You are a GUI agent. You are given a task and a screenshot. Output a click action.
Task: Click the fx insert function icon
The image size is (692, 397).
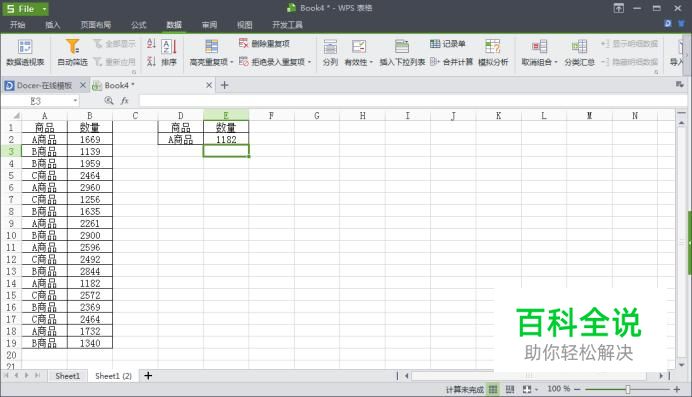coord(125,101)
